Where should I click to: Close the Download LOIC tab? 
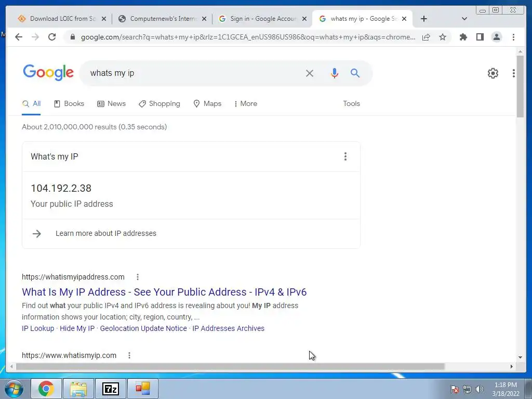pos(104,19)
